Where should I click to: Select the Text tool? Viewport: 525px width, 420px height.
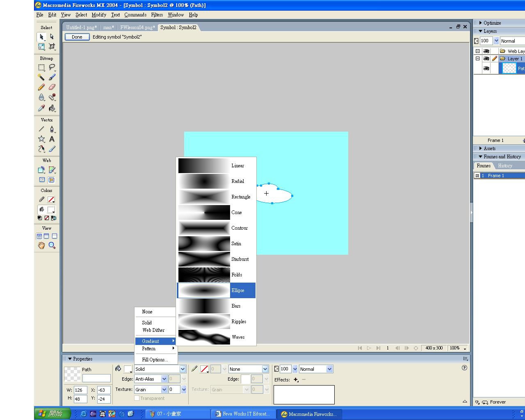point(52,139)
